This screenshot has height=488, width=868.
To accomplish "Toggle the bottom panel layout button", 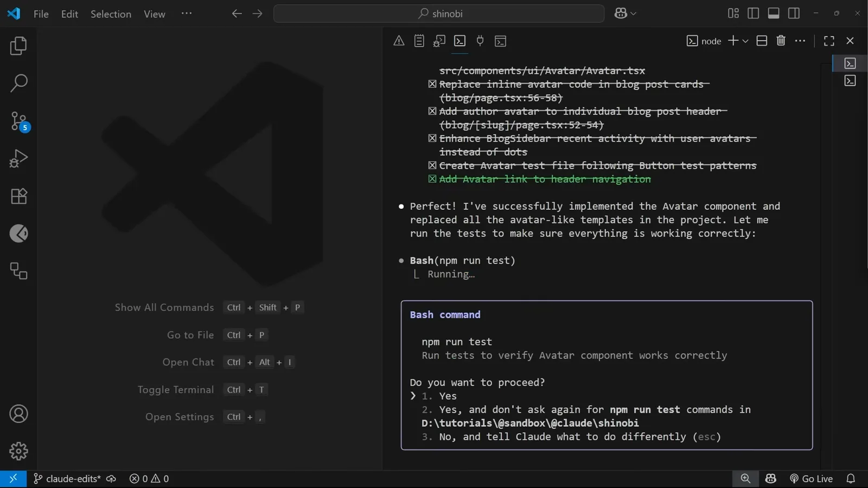I will click(x=774, y=14).
